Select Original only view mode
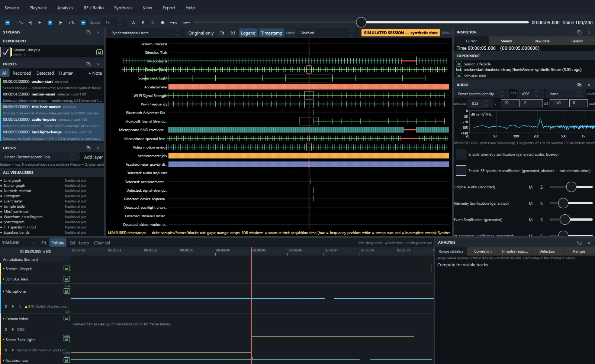The width and height of the screenshot is (595, 364). click(x=201, y=33)
